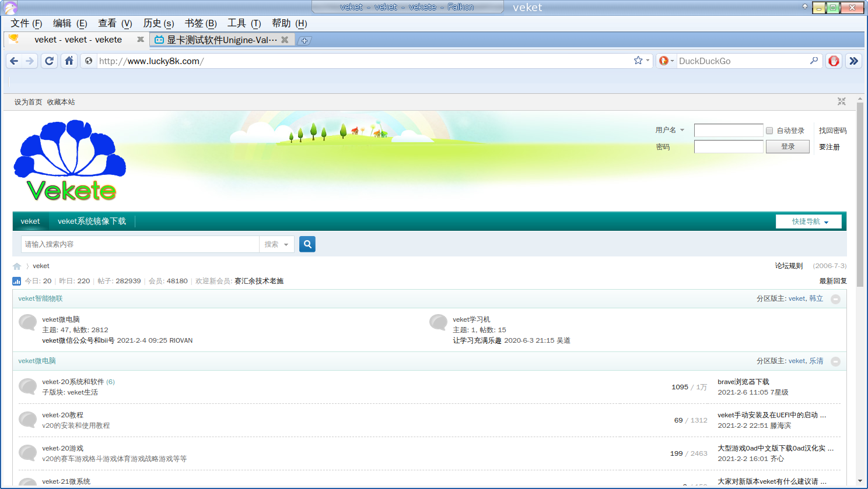Open the 用户名 login type dropdown

coord(670,130)
